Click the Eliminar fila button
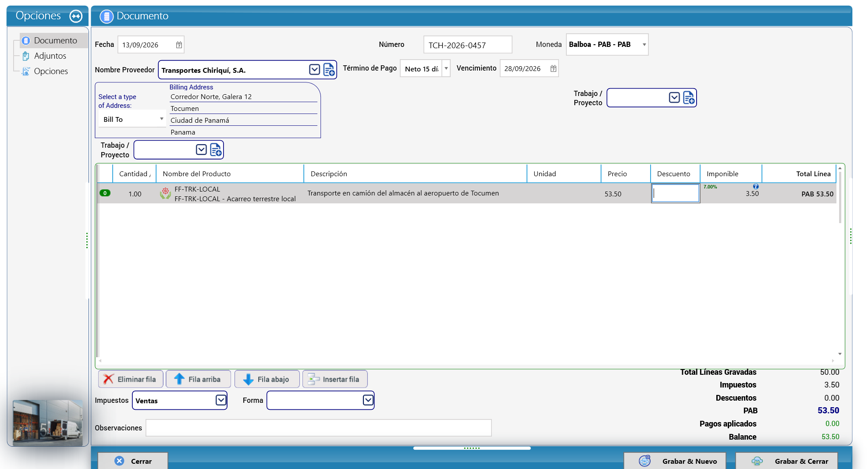The height and width of the screenshot is (469, 868). 131,379
